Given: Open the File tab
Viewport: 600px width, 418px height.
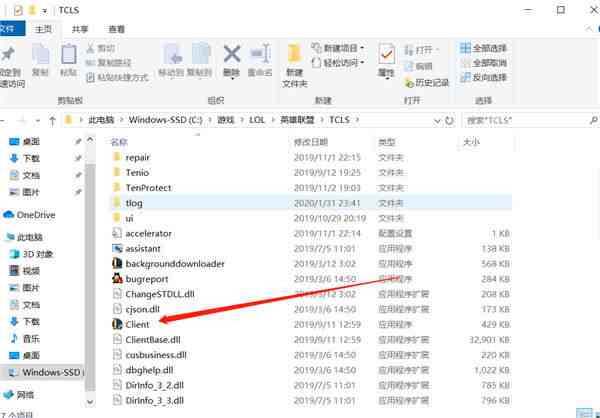Looking at the screenshot, I should [x=11, y=29].
